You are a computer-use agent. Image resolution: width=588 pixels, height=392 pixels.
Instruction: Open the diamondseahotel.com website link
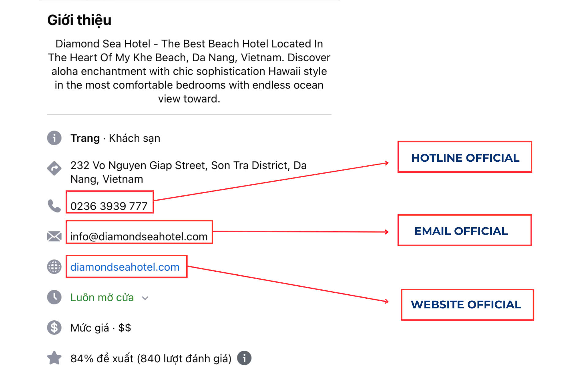(x=125, y=267)
